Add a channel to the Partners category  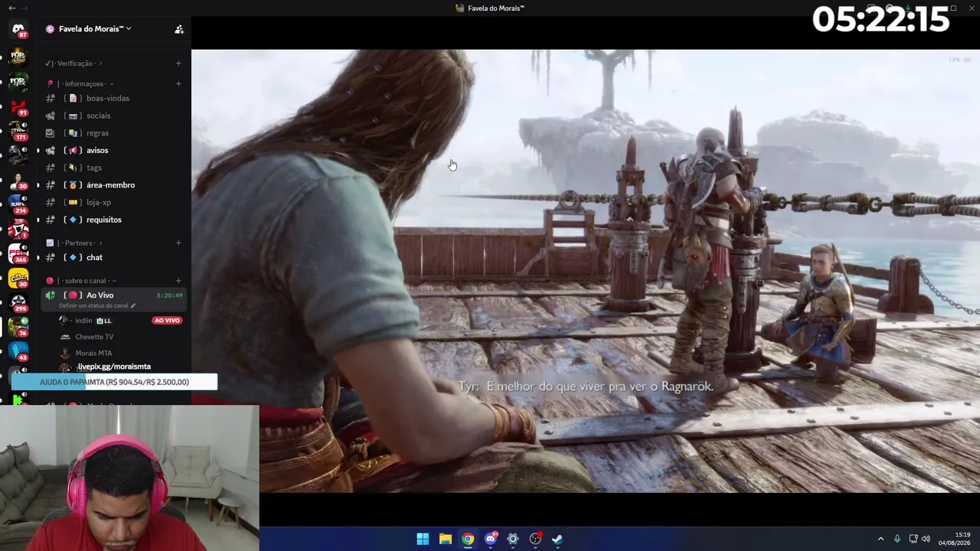pos(178,243)
